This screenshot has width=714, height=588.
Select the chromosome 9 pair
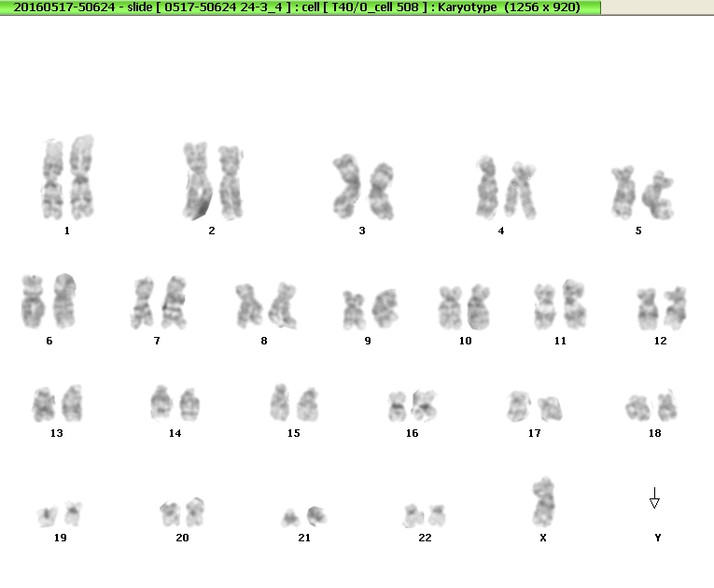[x=371, y=309]
